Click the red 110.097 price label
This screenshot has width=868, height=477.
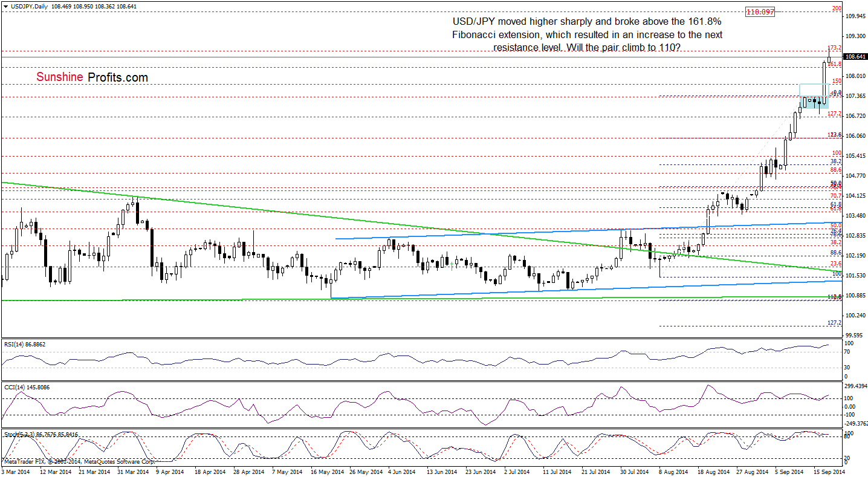[760, 11]
